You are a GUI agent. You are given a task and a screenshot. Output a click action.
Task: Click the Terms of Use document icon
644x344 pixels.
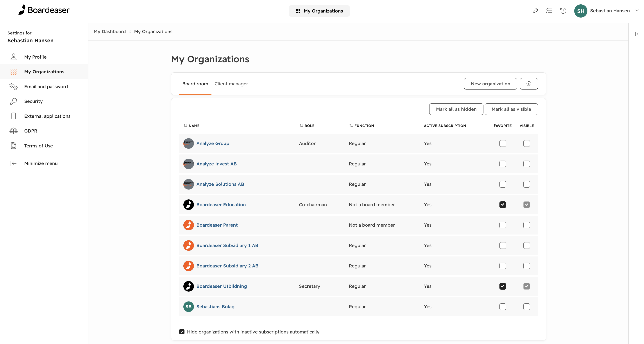(14, 146)
